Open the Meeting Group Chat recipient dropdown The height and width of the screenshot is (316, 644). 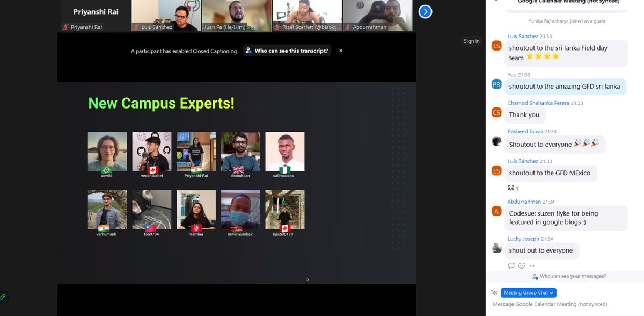tap(529, 293)
